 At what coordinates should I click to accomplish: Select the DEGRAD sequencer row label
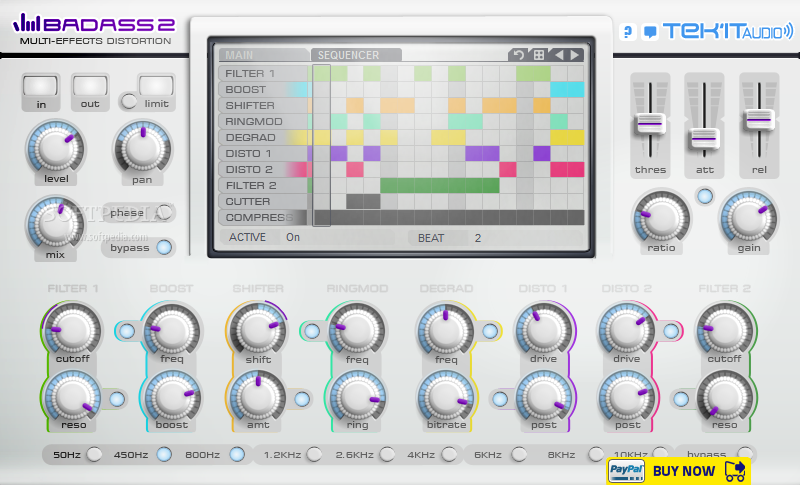tap(264, 138)
